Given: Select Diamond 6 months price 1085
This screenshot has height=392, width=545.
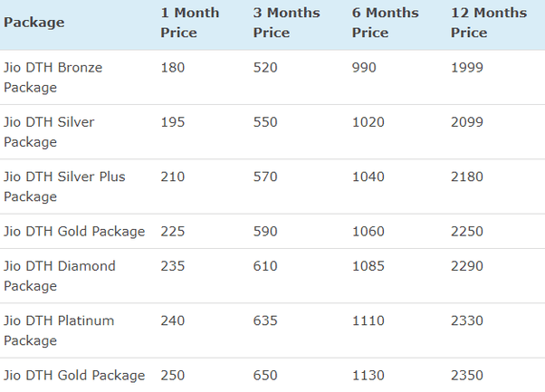Looking at the screenshot, I should coord(368,266).
